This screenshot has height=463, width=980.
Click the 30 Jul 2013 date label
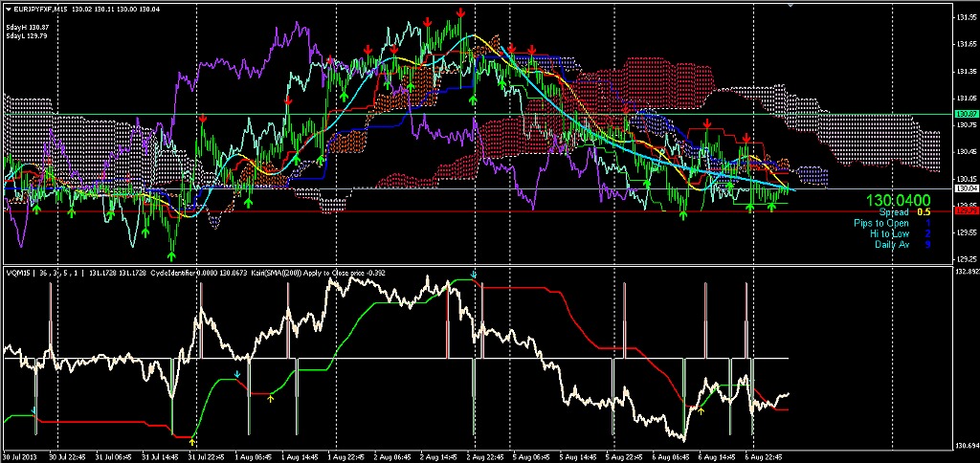click(19, 457)
